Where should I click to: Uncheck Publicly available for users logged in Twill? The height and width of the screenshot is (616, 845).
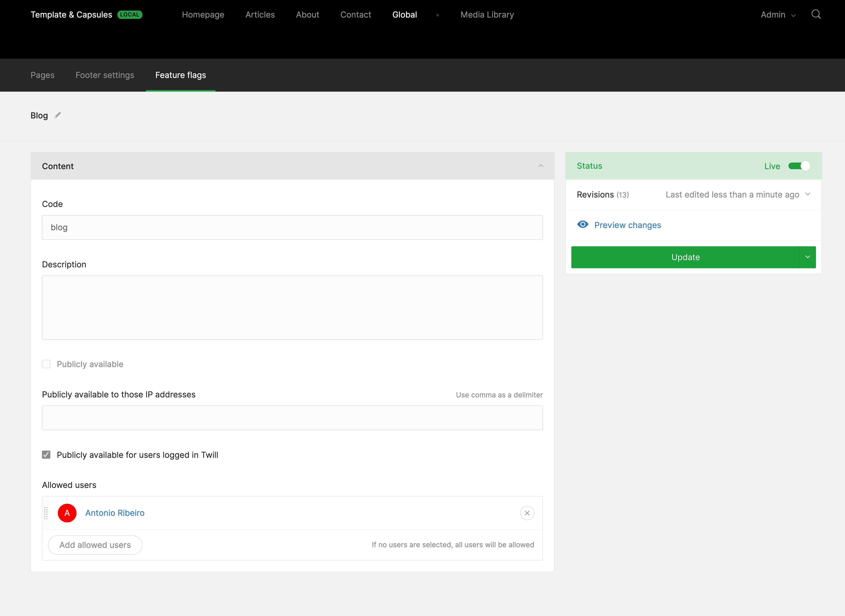point(46,455)
